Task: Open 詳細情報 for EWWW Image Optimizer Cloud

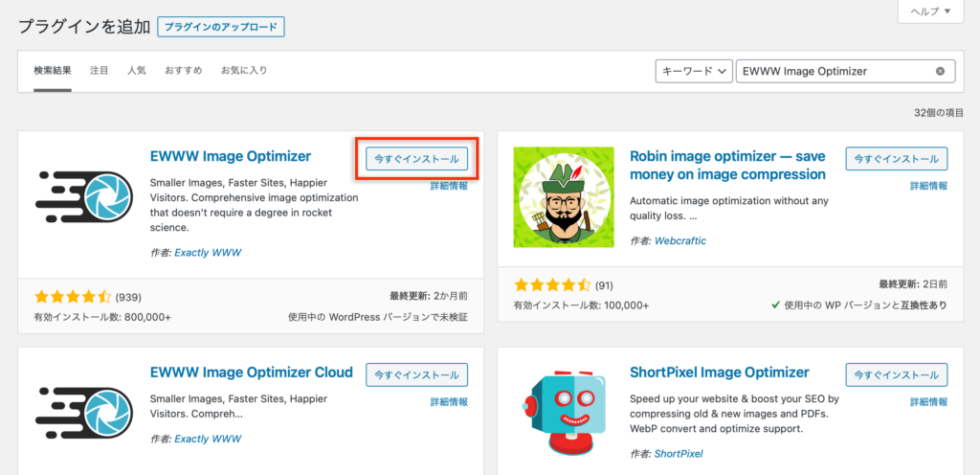Action: click(449, 402)
